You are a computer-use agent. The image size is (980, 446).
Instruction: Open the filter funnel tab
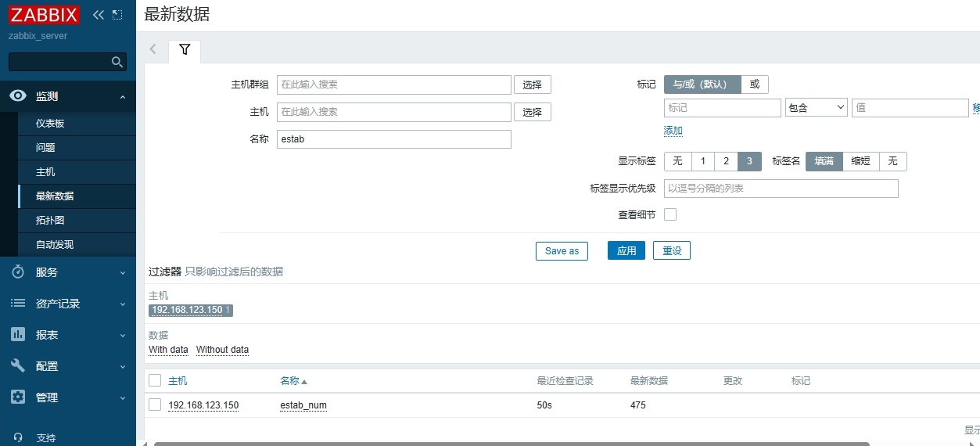[x=185, y=50]
